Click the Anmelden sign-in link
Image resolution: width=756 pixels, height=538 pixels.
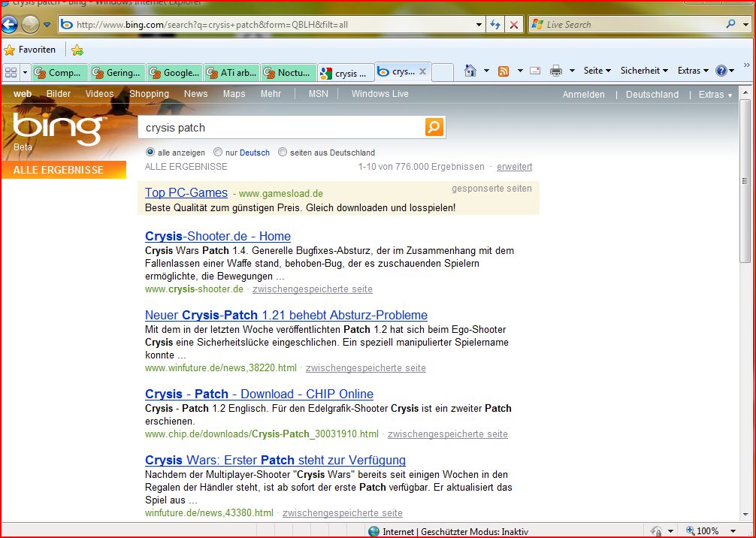[583, 95]
